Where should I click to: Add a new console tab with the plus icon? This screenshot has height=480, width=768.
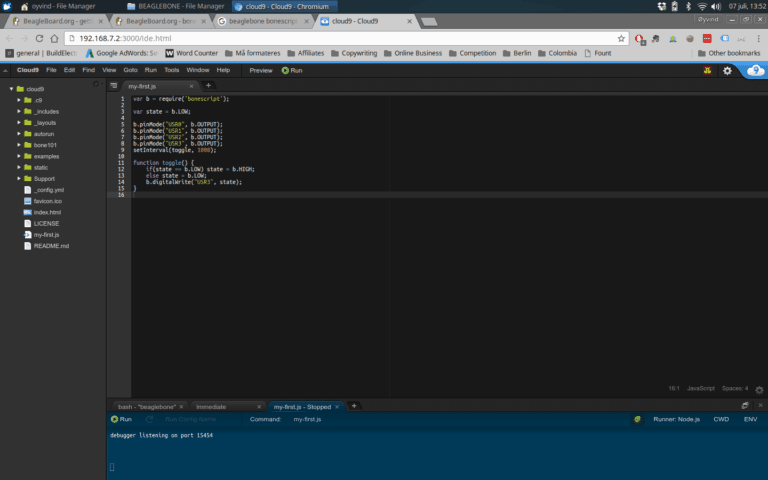(354, 406)
